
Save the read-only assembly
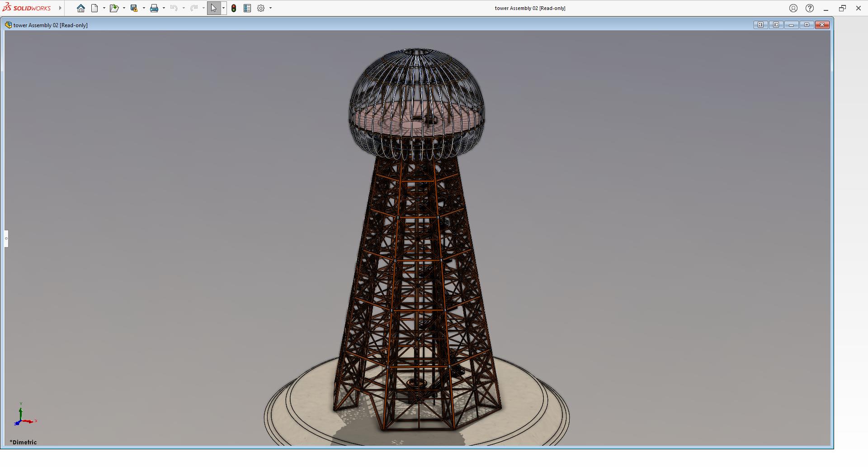point(134,8)
